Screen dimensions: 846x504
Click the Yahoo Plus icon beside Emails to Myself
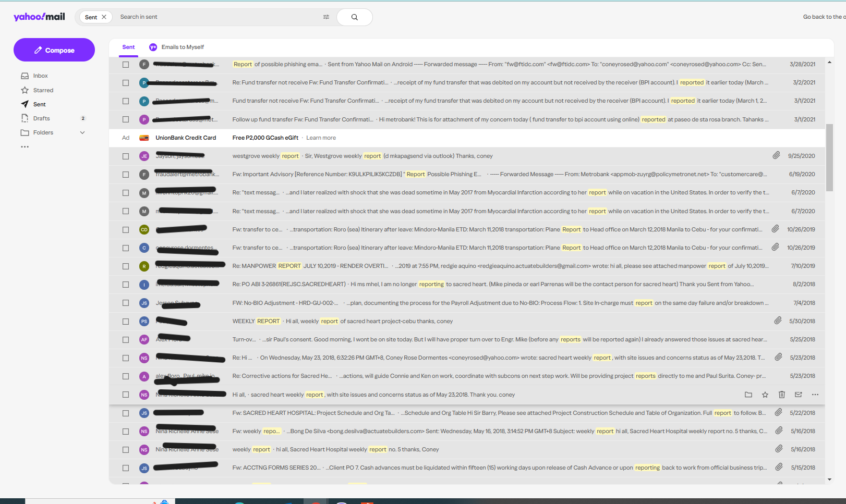(x=153, y=47)
